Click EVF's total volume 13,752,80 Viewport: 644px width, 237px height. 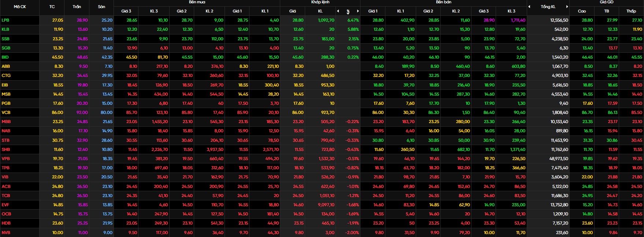point(559,205)
